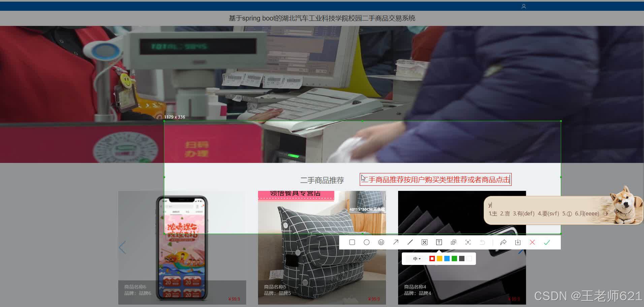Click the screenshot translate tool icon
644x307 pixels.
click(453, 242)
